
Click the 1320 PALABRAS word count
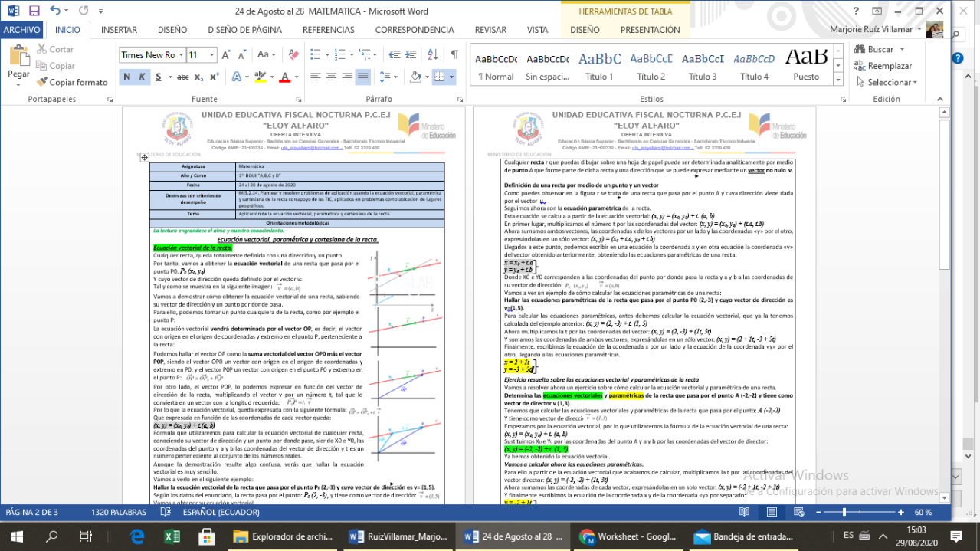(119, 512)
